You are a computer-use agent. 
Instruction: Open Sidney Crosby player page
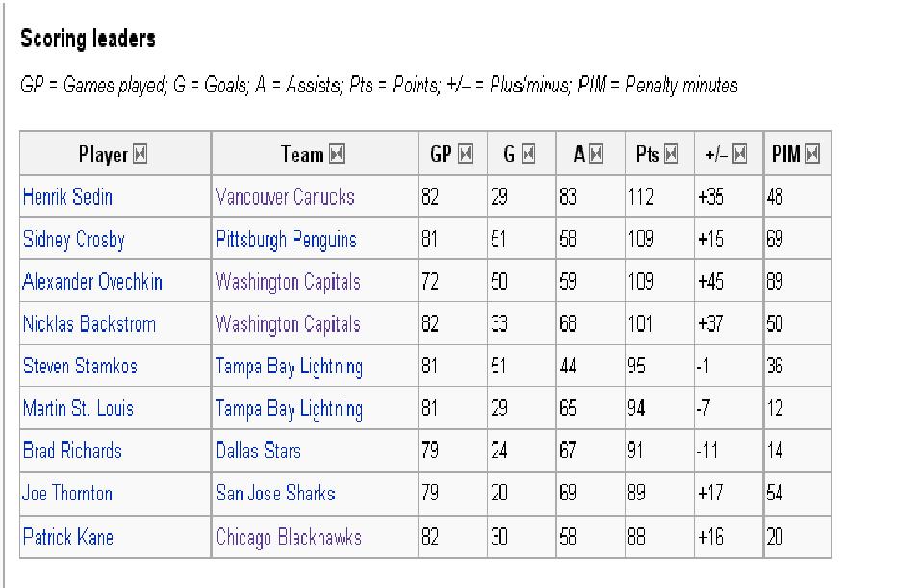point(73,240)
